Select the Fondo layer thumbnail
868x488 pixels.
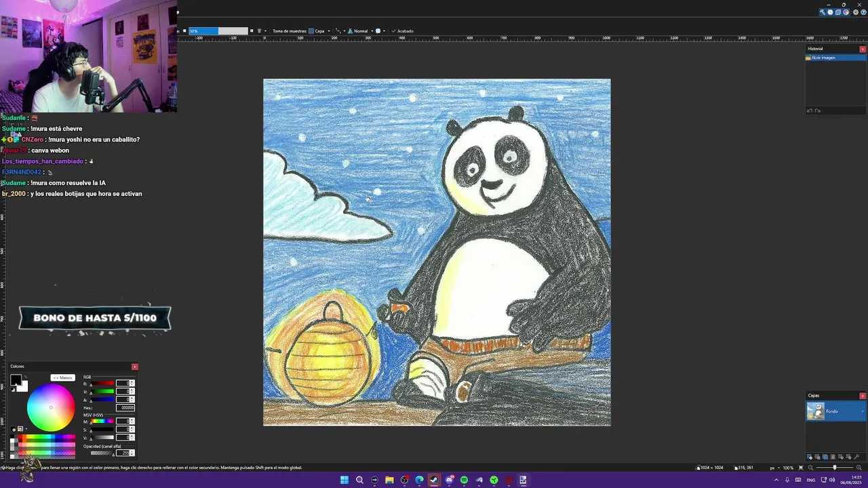[x=815, y=411]
